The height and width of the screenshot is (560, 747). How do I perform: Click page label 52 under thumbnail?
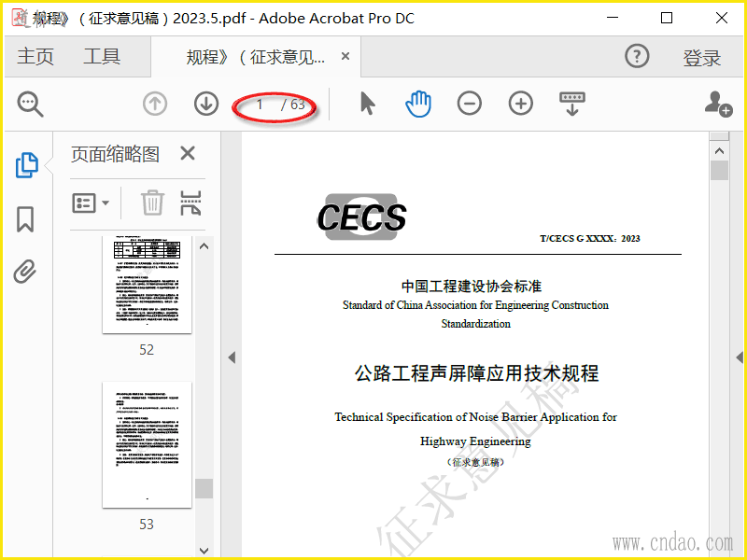coord(147,350)
